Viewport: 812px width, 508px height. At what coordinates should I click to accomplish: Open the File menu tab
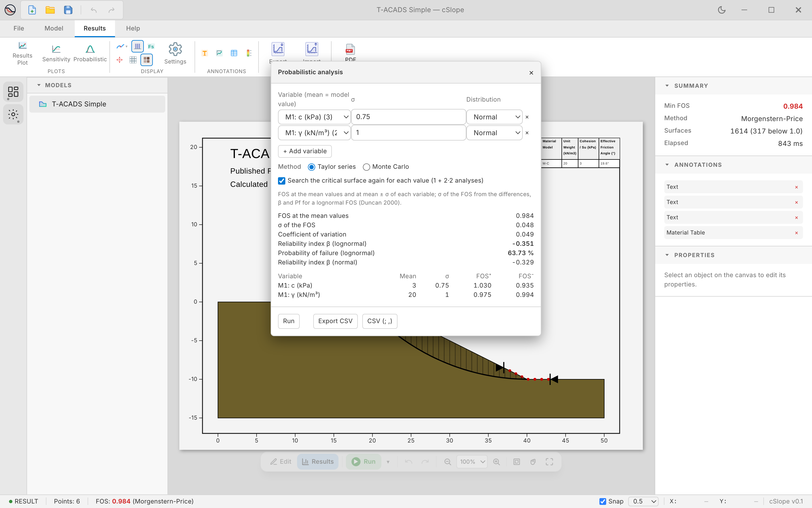point(19,28)
